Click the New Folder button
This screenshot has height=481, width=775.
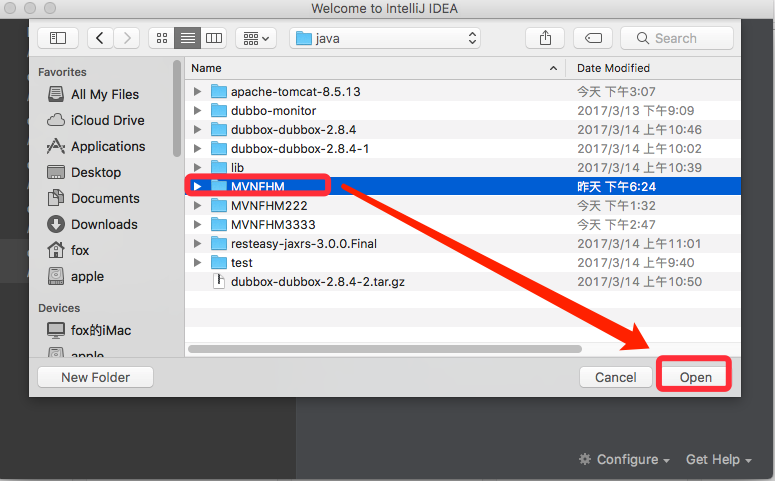click(95, 377)
